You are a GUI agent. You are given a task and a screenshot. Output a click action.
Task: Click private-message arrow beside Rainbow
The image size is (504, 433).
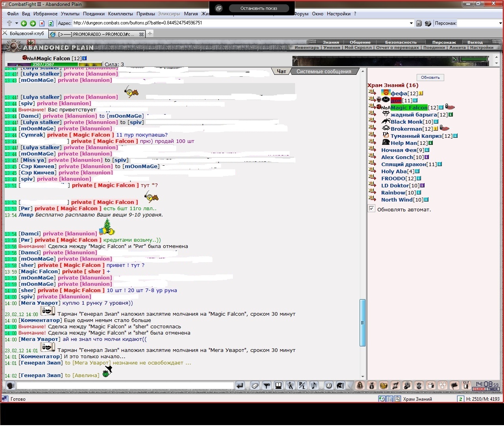point(372,192)
